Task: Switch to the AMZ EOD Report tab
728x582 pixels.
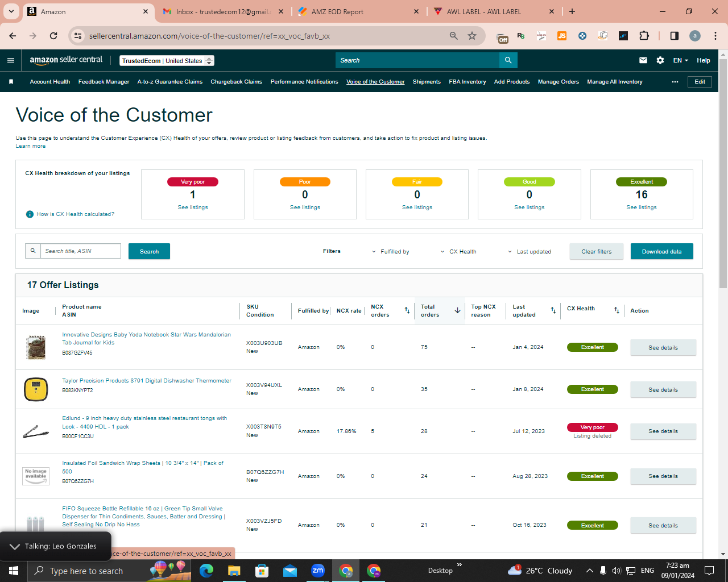Action: click(359, 11)
